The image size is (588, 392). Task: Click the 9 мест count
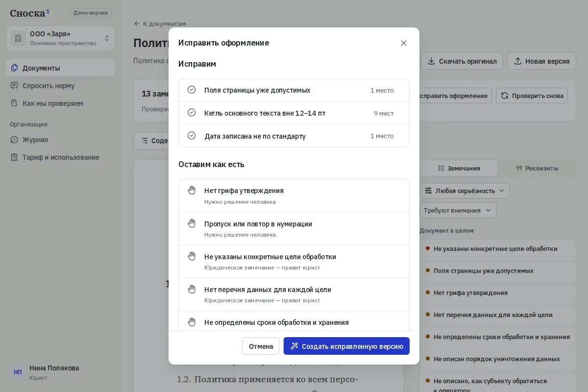tap(384, 113)
